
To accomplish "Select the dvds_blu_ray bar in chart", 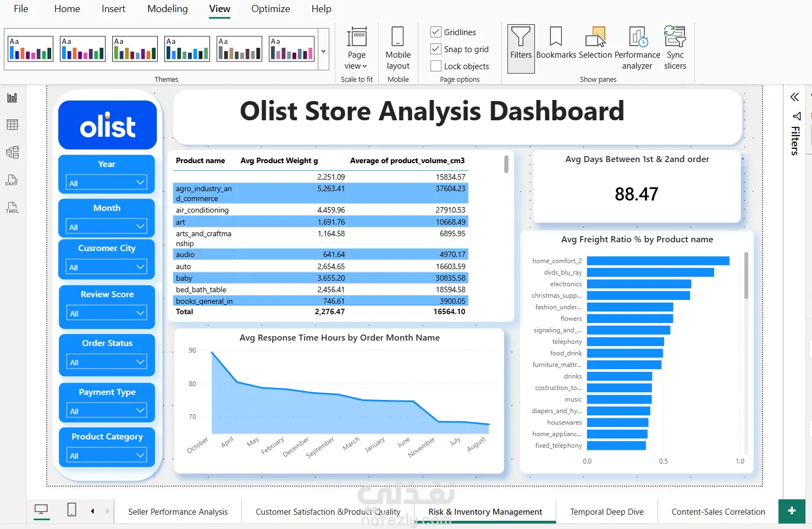I will tap(650, 272).
